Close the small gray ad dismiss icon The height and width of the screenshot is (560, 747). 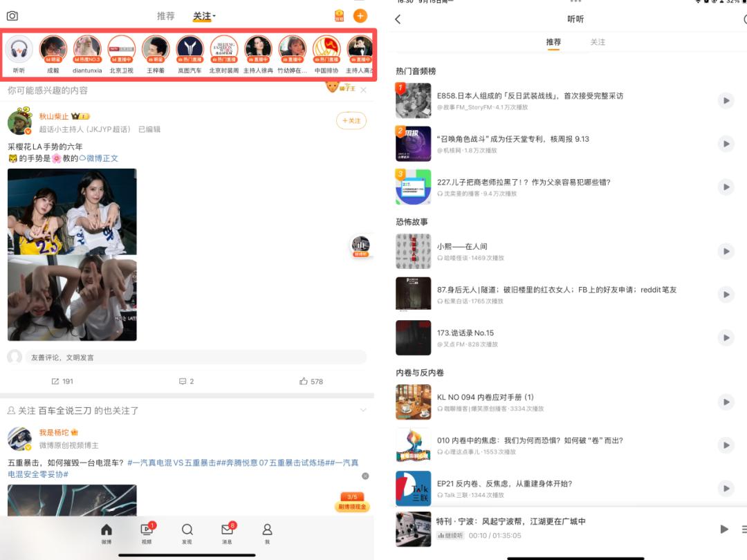click(x=365, y=476)
